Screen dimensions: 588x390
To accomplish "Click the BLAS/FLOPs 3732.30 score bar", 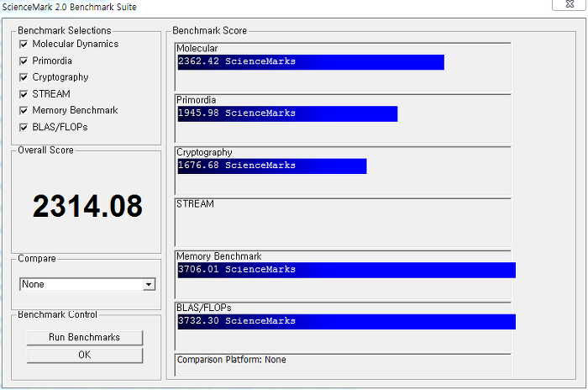I will click(346, 322).
